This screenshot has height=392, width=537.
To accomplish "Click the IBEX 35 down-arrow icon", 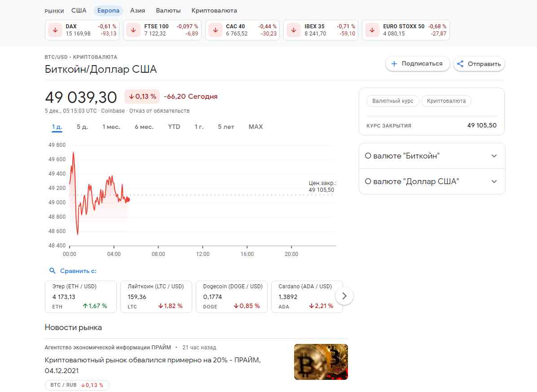I will tap(294, 30).
